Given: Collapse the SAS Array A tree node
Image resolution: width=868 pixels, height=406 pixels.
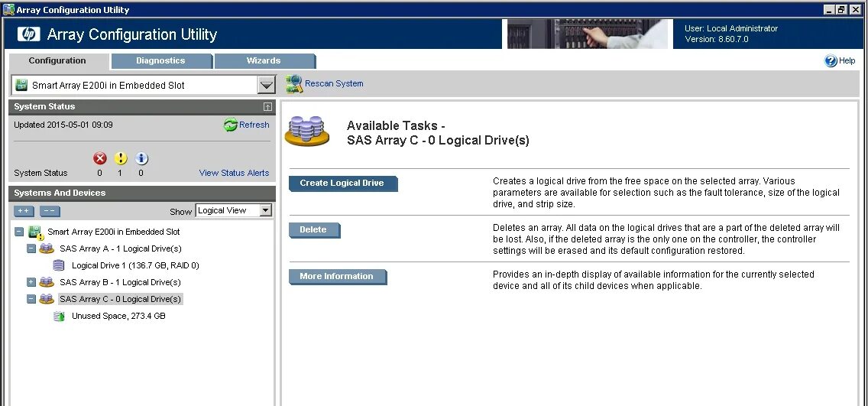Looking at the screenshot, I should pyautogui.click(x=31, y=248).
